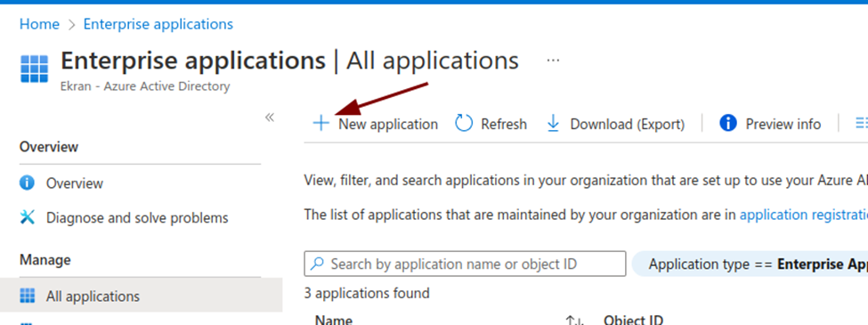868x325 pixels.
Task: Click the Download (Export) arrow icon
Action: pyautogui.click(x=553, y=124)
